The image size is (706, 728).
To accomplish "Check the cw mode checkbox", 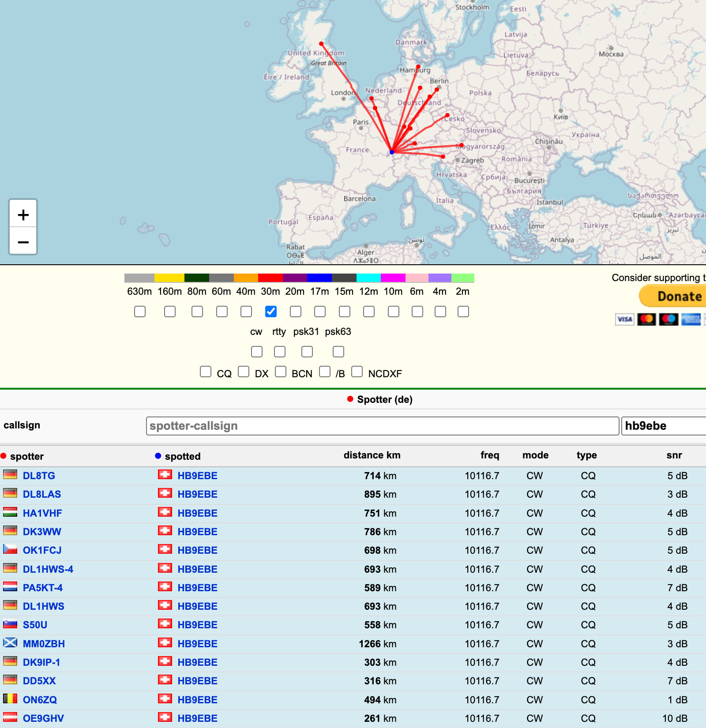I will pos(257,352).
